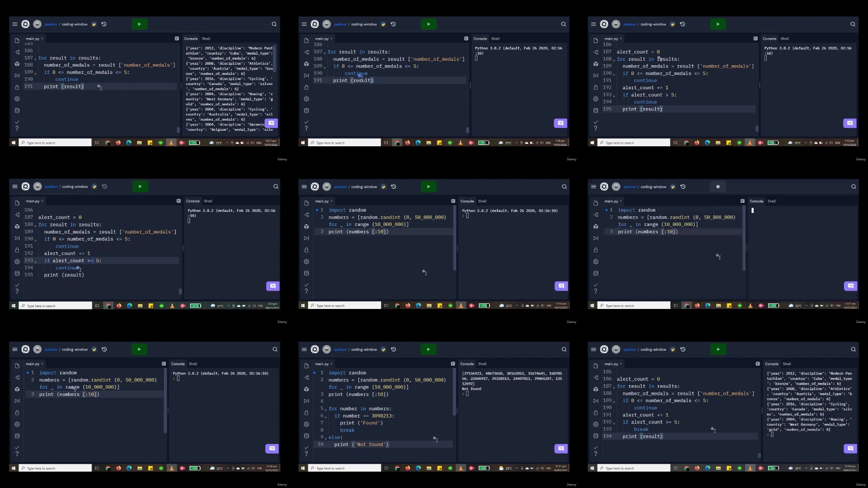Viewport: 868px width, 488px height.
Task: Open the Packages cube in bottom-center frame
Action: coord(306,389)
